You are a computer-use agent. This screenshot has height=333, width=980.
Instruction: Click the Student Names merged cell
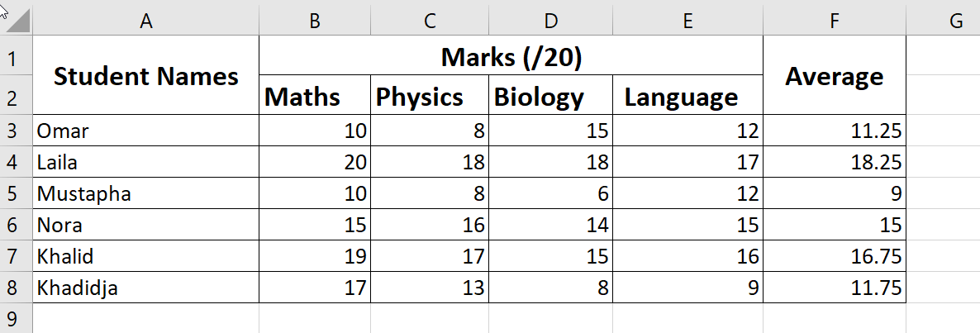click(146, 76)
